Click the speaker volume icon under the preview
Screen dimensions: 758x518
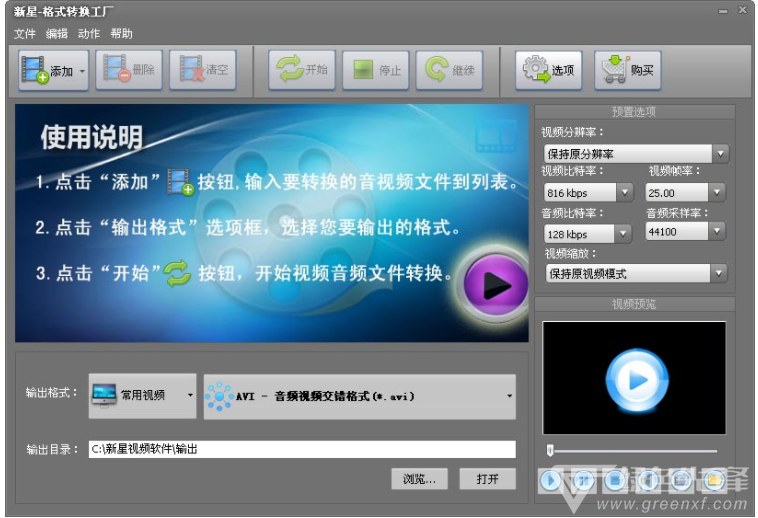coord(648,480)
